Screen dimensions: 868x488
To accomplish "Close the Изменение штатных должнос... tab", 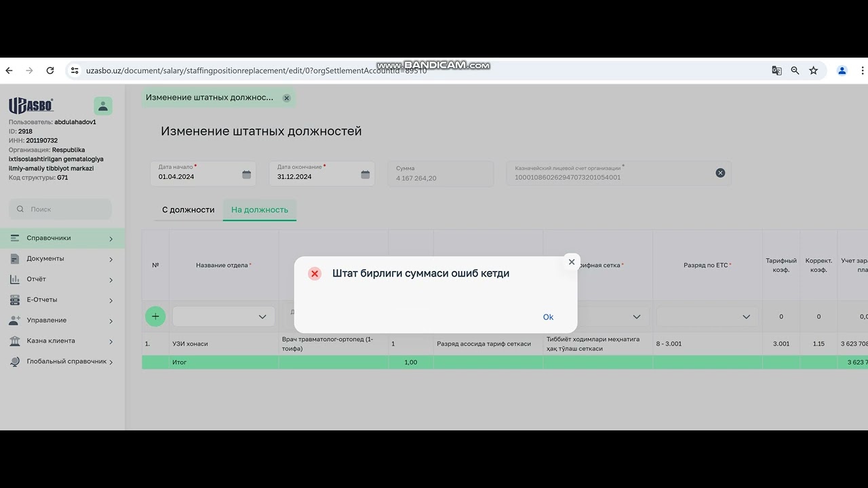I will (x=287, y=98).
